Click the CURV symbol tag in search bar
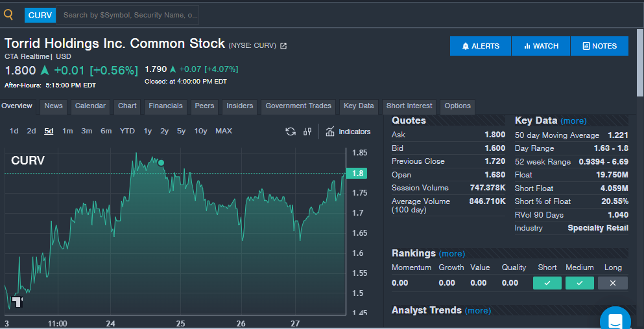 coord(40,15)
